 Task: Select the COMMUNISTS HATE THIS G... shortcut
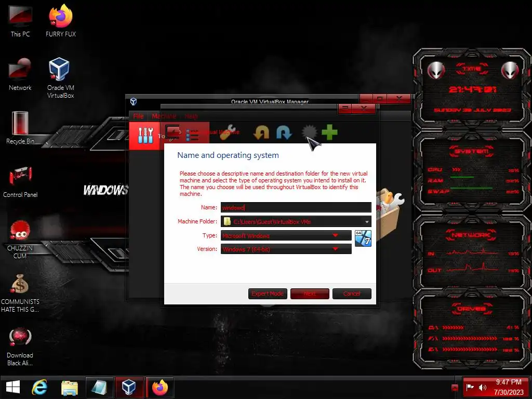[20, 294]
